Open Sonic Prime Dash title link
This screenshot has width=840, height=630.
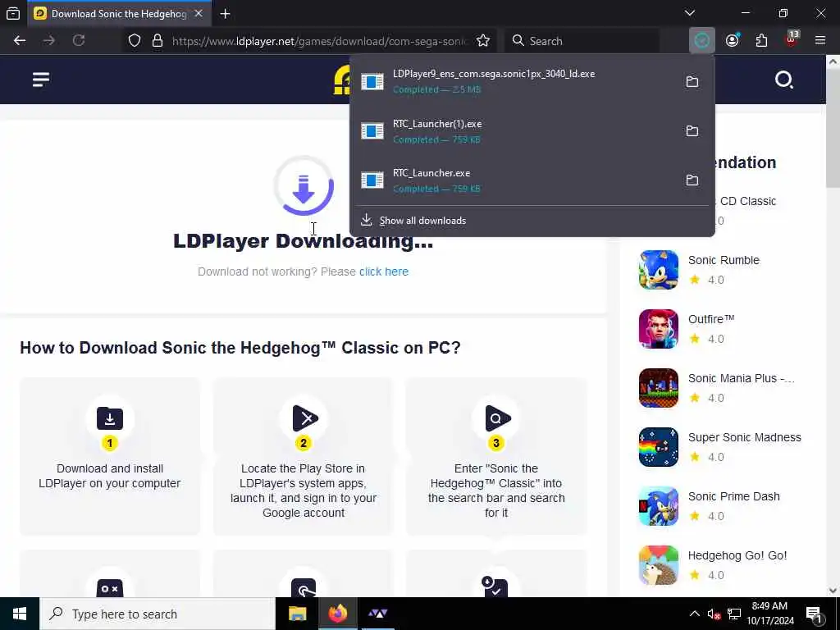(734, 496)
